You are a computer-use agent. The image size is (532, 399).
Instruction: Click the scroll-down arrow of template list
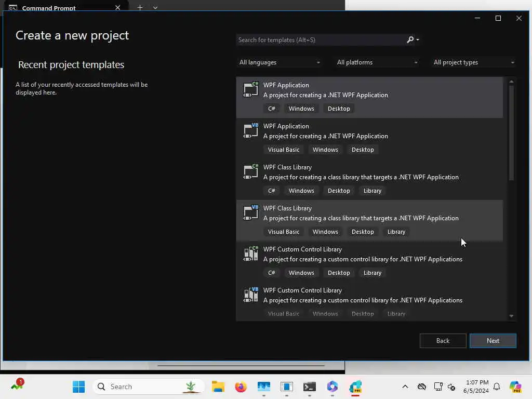(x=511, y=316)
